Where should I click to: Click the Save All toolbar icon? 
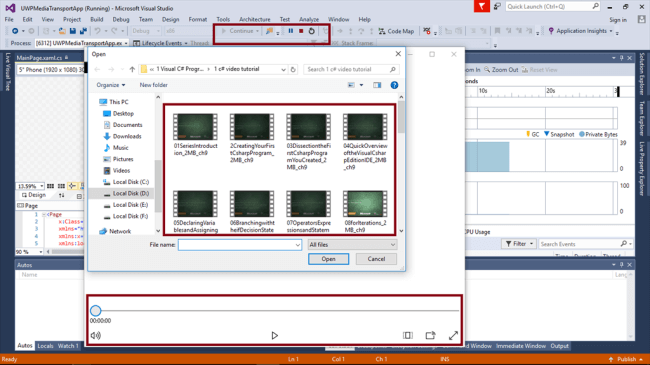click(83, 31)
